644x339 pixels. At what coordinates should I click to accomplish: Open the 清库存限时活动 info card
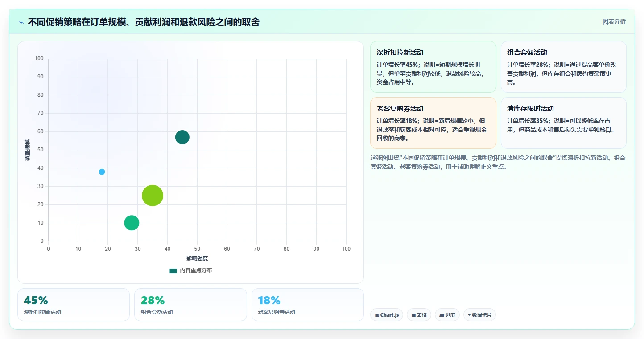tap(563, 123)
